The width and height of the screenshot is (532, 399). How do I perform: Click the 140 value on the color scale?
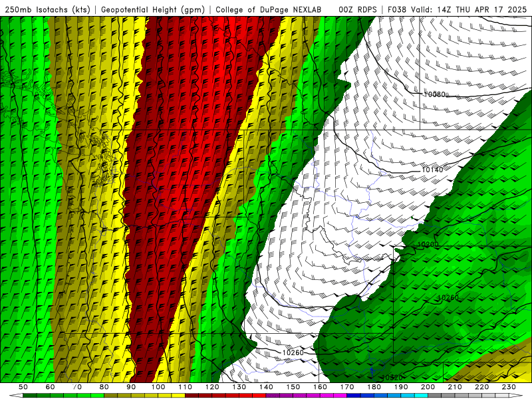point(266,387)
